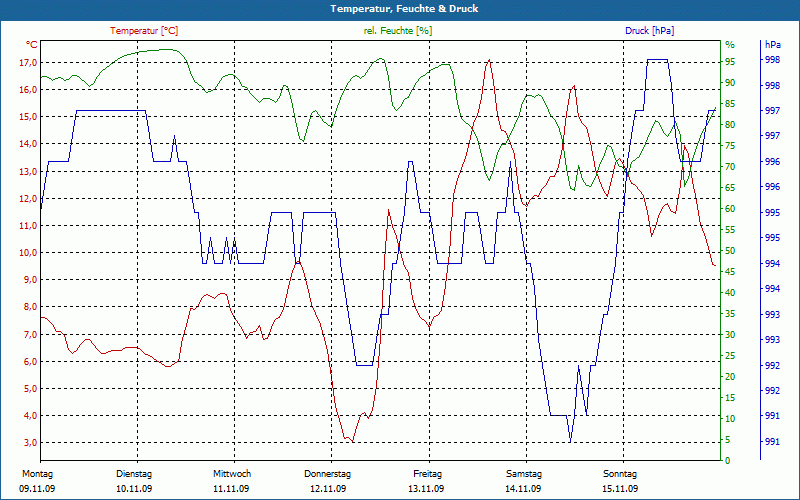Click green humidity axis value "90"
Screen dimensions: 800x500
(731, 83)
